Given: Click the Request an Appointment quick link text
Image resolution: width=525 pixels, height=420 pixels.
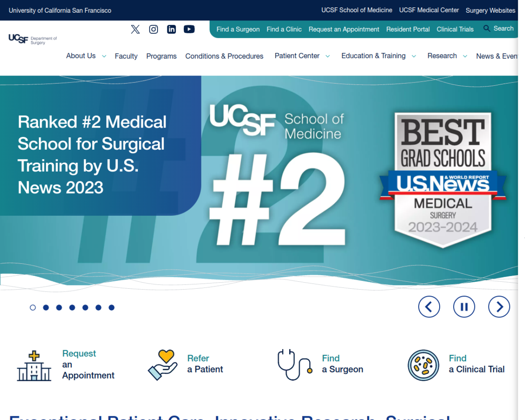Looking at the screenshot, I should (x=88, y=364).
